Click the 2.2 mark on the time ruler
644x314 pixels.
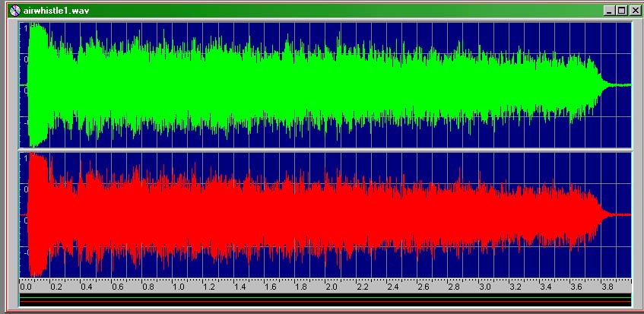pos(363,287)
